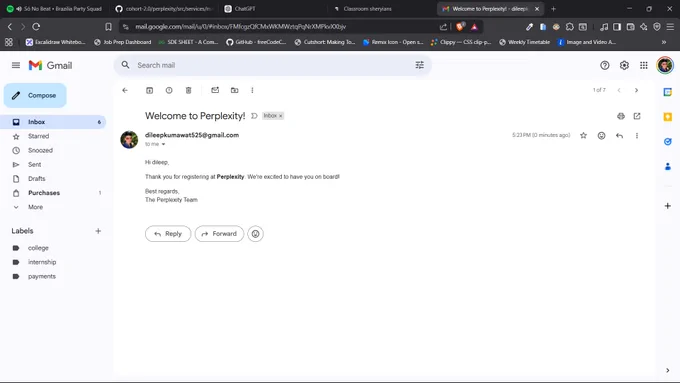Click the Reply button below message
This screenshot has height=383, width=680.
tap(168, 234)
